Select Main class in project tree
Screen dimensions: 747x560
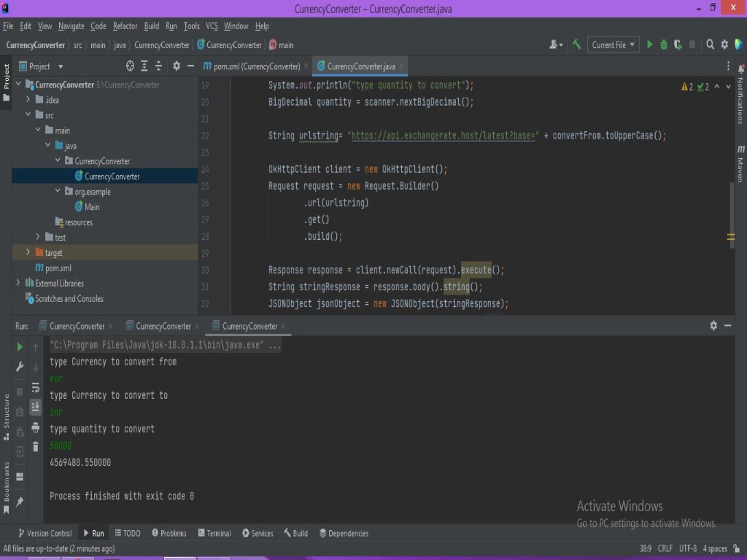click(x=88, y=206)
